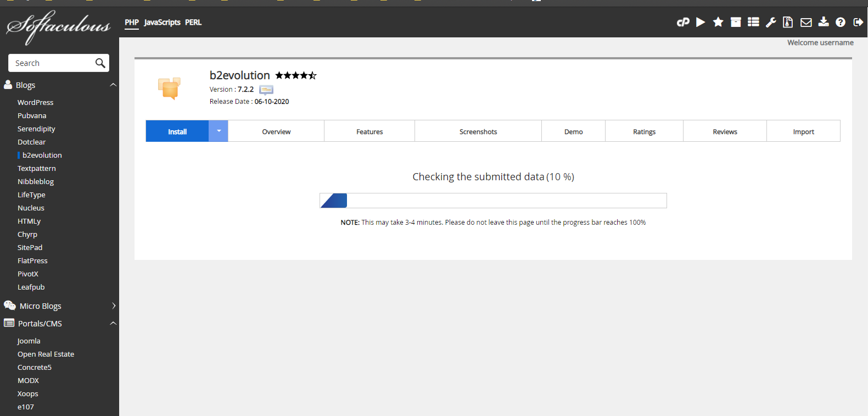
Task: Select HTMLy in the sidebar
Action: click(29, 221)
